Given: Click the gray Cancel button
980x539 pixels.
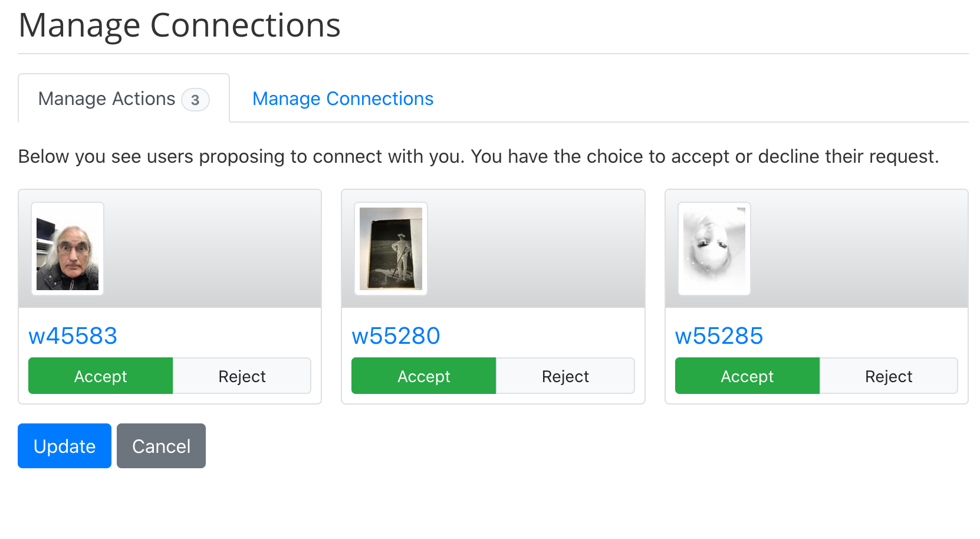Looking at the screenshot, I should (x=161, y=446).
